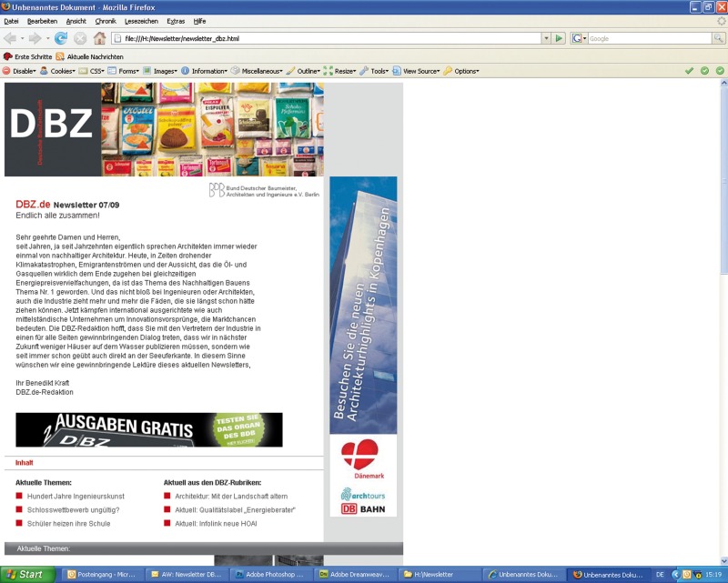Open the Erste Schritte bookmark
Image resolution: width=728 pixels, height=583 pixels.
(28, 56)
